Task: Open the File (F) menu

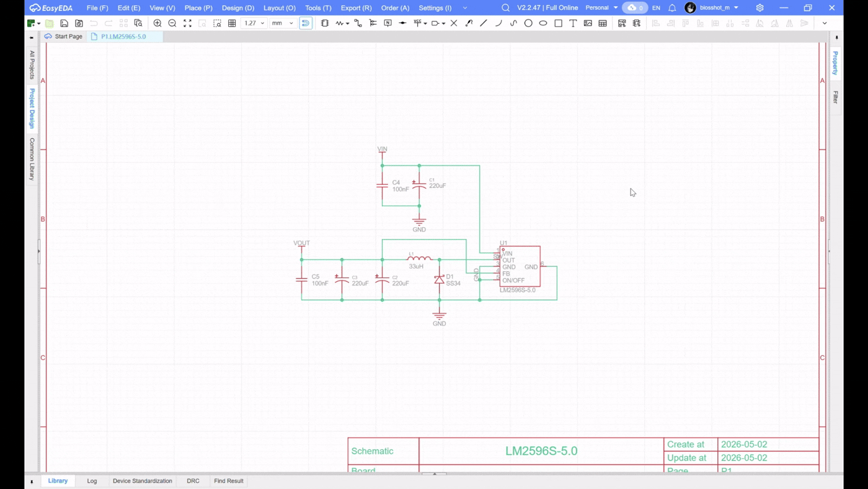Action: (97, 8)
